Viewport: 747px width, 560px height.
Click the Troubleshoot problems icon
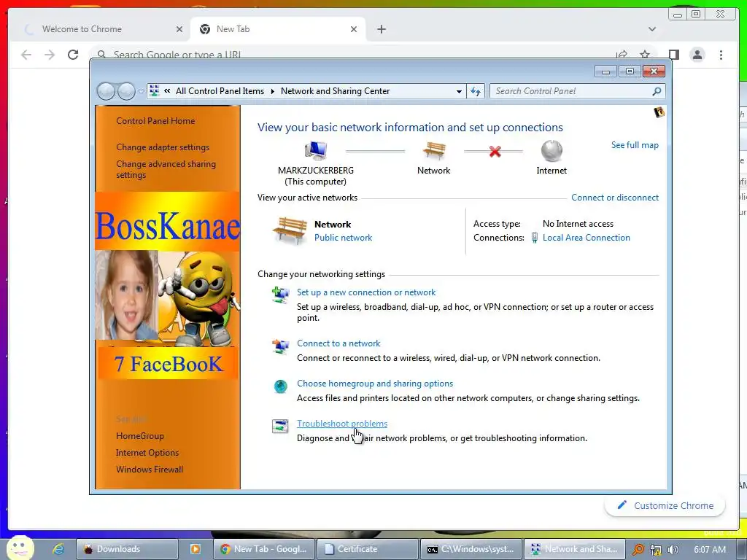pyautogui.click(x=280, y=426)
